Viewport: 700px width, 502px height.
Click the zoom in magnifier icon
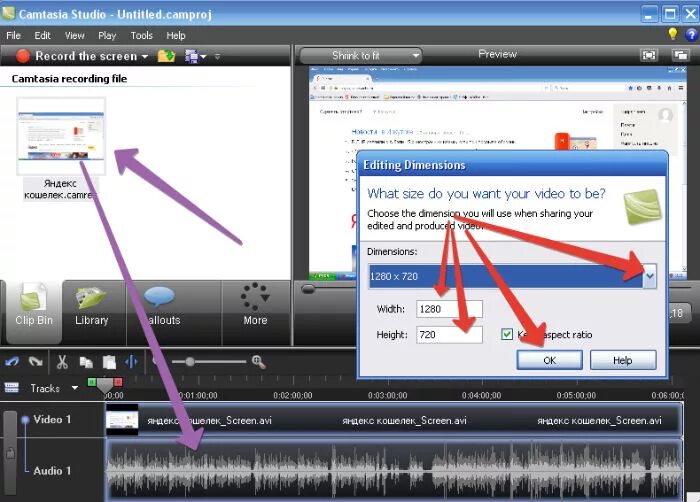(259, 362)
